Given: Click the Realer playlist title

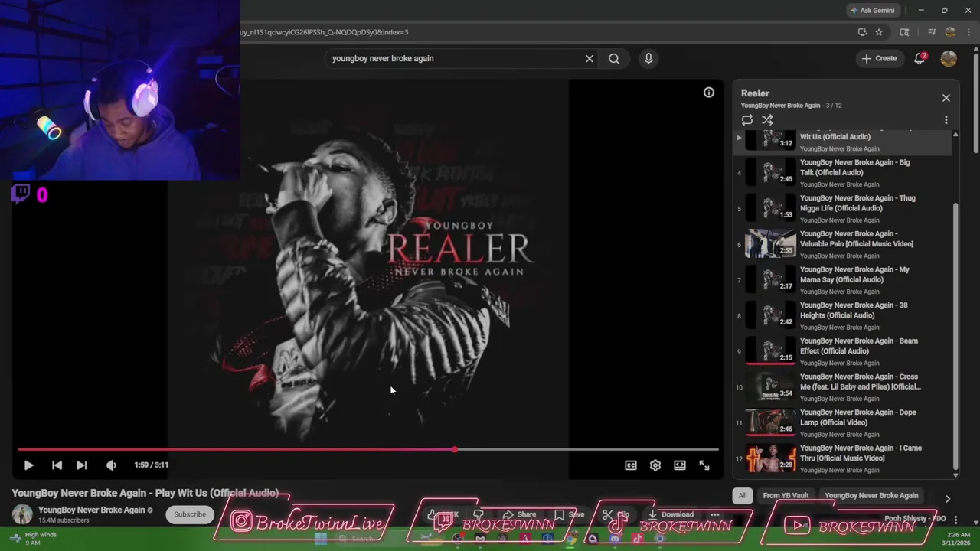Looking at the screenshot, I should click(755, 93).
